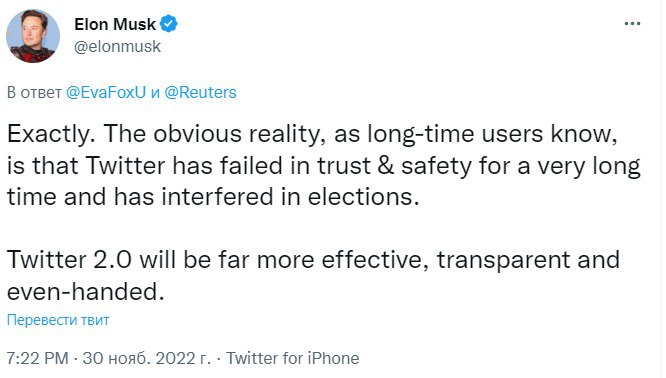666x378 pixels.
Task: Click the Перевести твит translate link
Action: [x=58, y=320]
